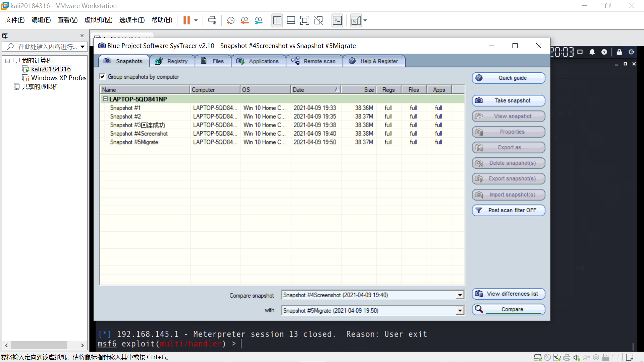The image size is (644, 362).
Task: Toggle the library sidebar view icon
Action: click(277, 20)
